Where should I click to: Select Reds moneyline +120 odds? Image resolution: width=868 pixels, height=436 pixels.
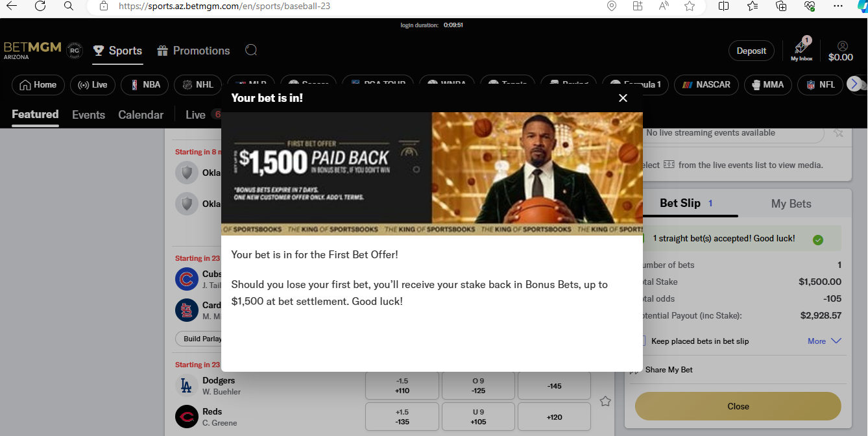point(554,417)
